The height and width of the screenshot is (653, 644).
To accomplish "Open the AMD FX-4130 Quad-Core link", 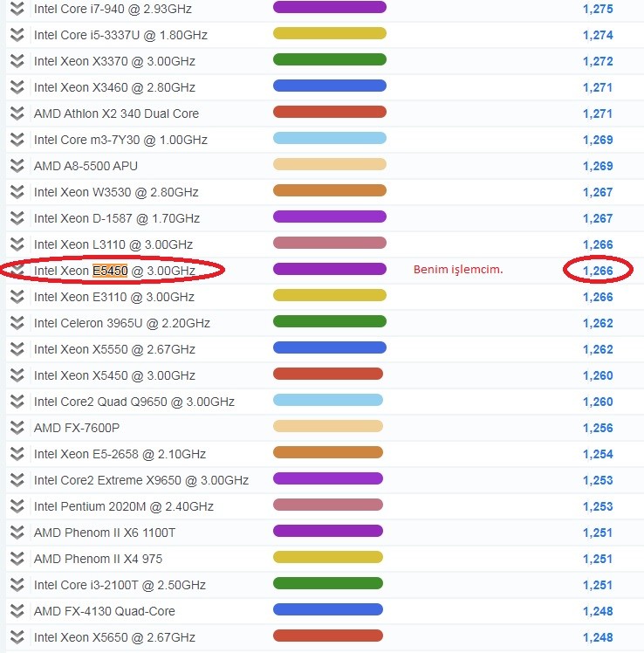I will (x=104, y=611).
